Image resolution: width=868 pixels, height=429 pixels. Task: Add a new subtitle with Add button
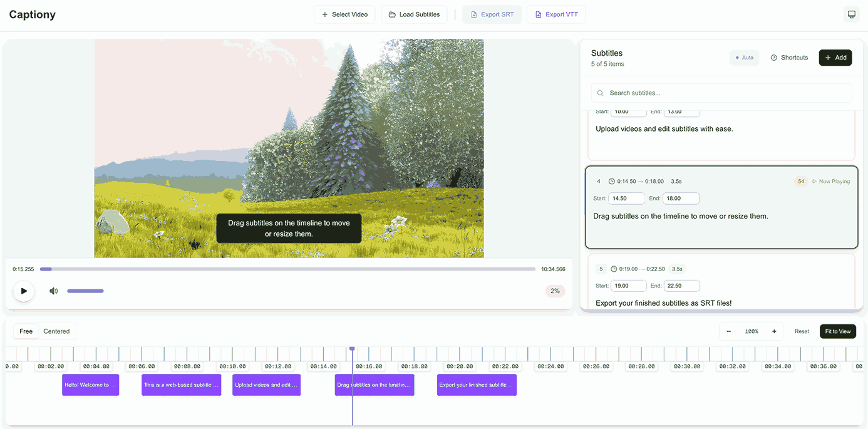(x=835, y=58)
